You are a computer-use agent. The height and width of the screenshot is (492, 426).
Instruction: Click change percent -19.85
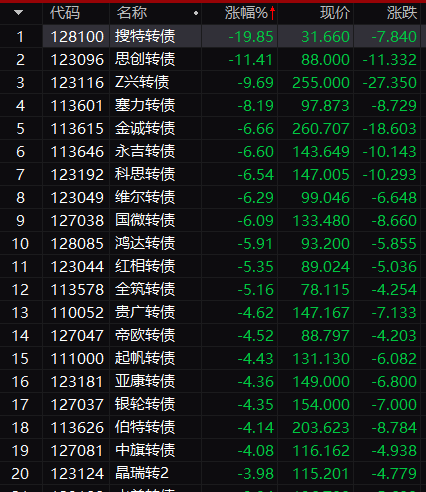click(x=251, y=37)
